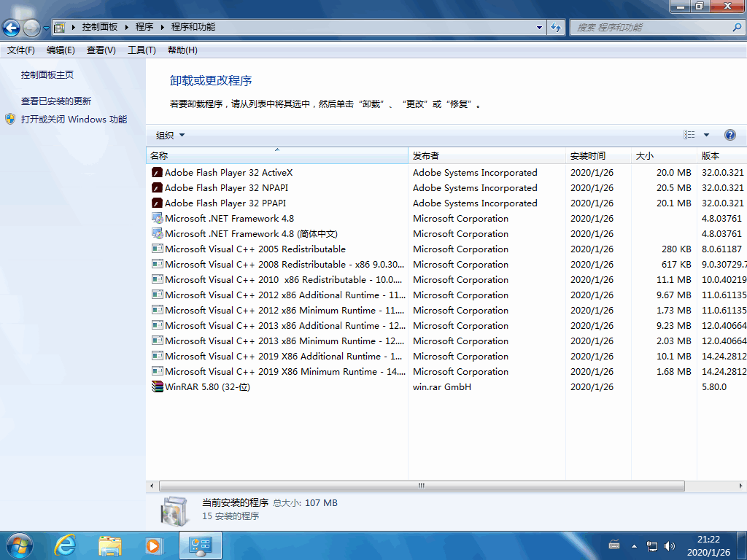Click Visual C++ 2012 Additional Runtime icon

[x=158, y=295]
